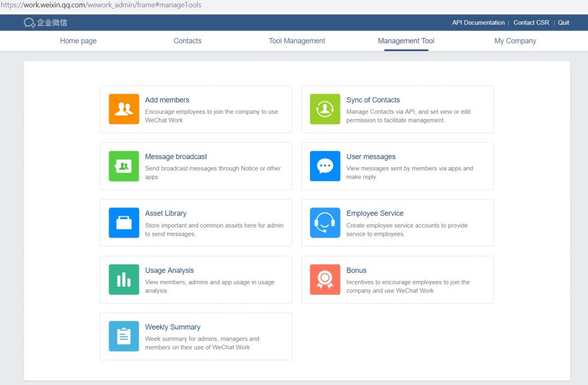
Task: Open the Weekly Summary title
Action: click(172, 327)
